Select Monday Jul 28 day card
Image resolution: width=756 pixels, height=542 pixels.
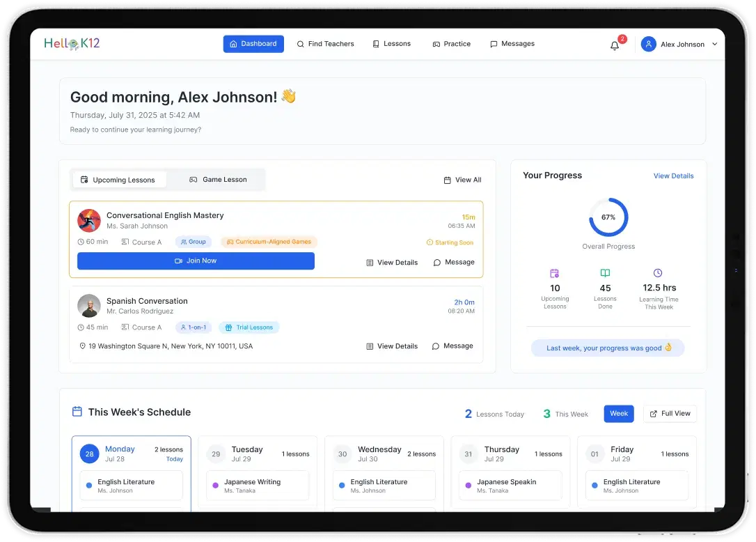tap(131, 474)
